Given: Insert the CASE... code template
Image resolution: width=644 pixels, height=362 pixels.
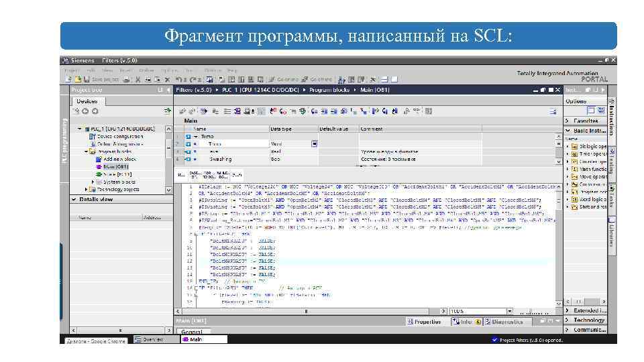Looking at the screenshot, I should click(195, 175).
